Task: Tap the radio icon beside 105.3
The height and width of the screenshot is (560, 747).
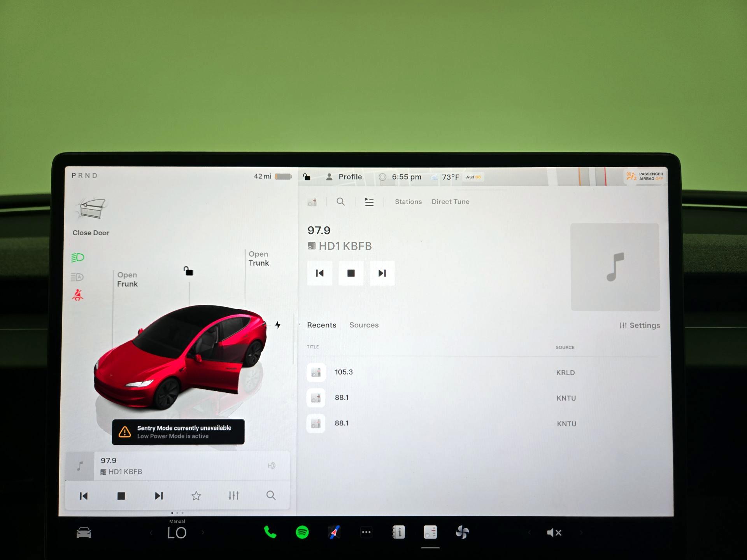Action: click(x=316, y=372)
